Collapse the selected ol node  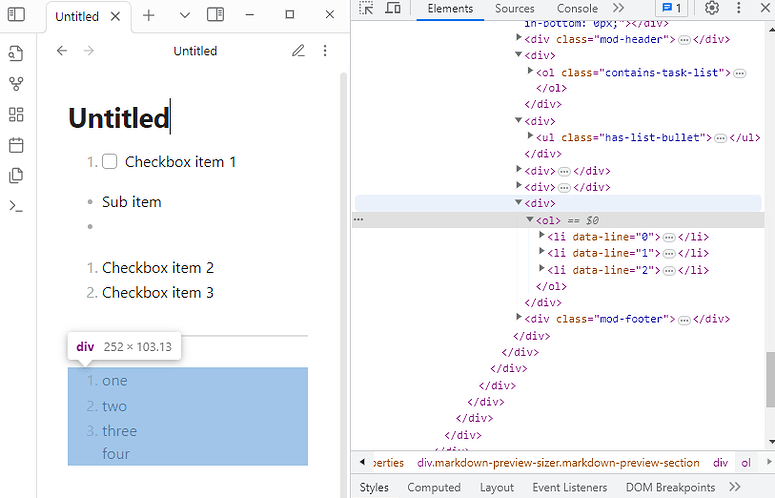click(530, 219)
